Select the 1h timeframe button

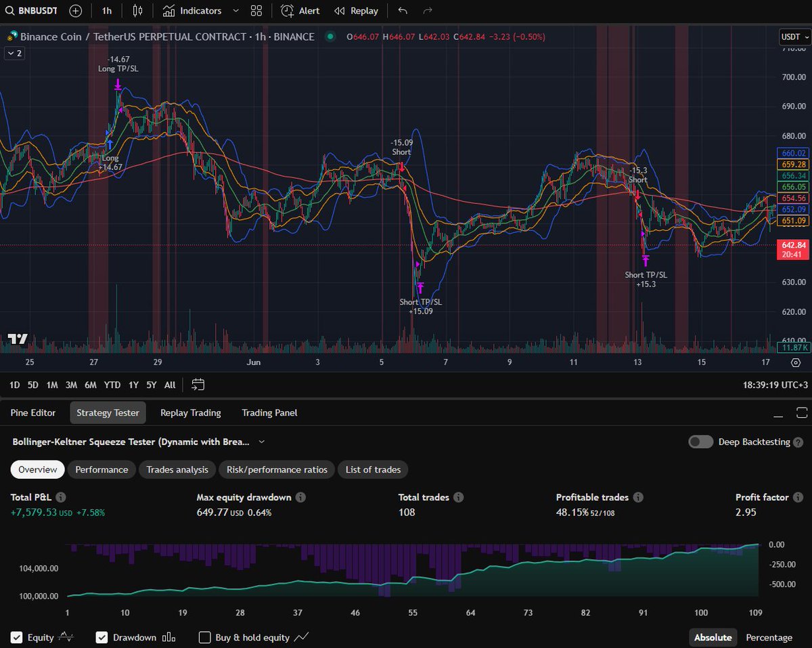107,11
